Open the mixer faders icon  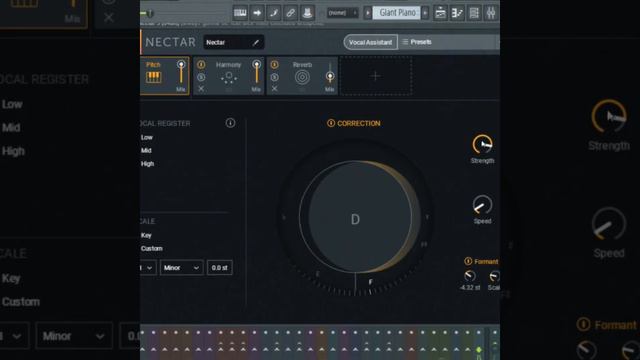pos(491,13)
